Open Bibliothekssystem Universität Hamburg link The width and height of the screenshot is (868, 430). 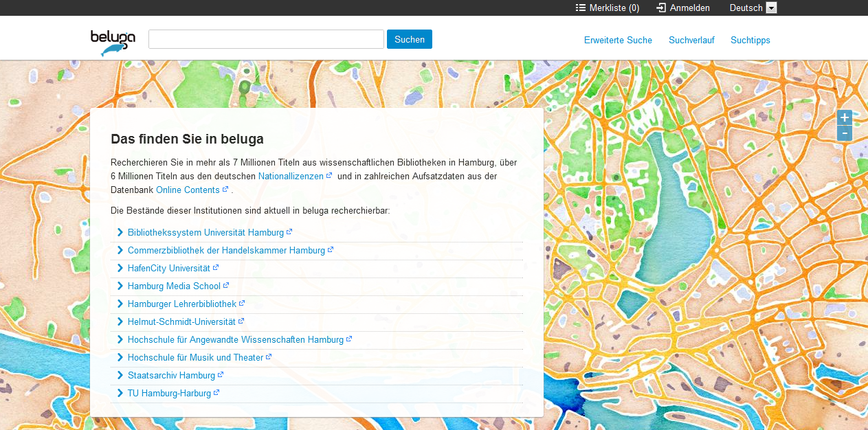click(205, 232)
